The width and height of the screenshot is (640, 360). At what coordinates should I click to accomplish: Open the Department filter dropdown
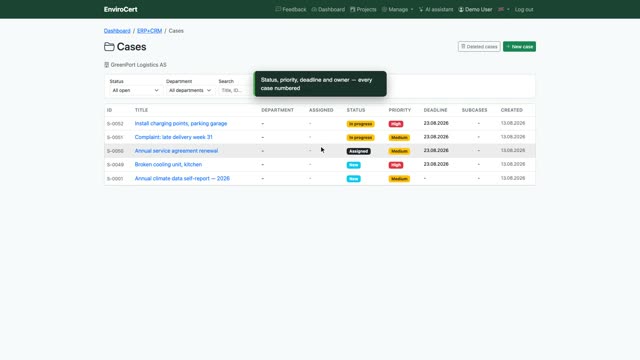(x=190, y=90)
